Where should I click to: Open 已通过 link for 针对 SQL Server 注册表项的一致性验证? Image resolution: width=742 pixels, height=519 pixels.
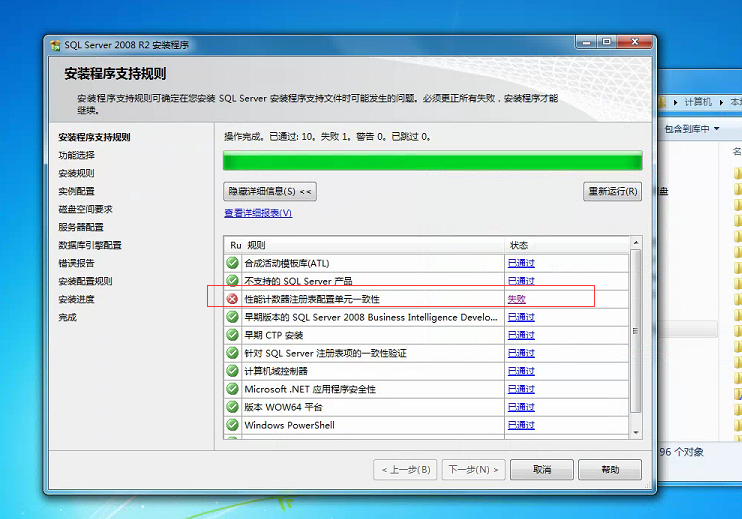click(521, 353)
